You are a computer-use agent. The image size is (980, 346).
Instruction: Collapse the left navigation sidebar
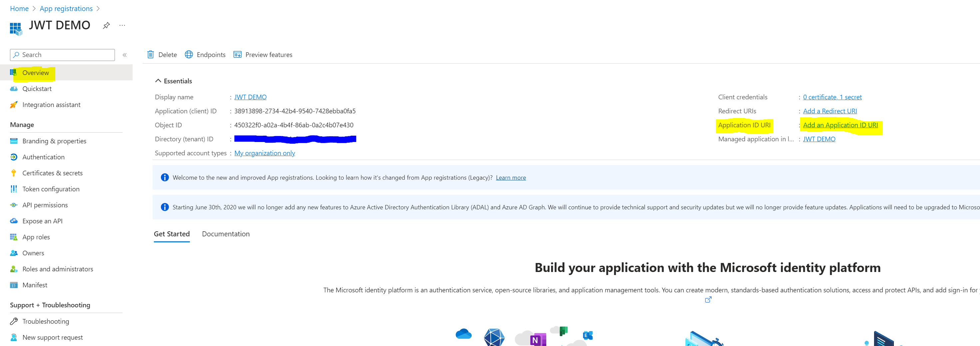[x=124, y=54]
